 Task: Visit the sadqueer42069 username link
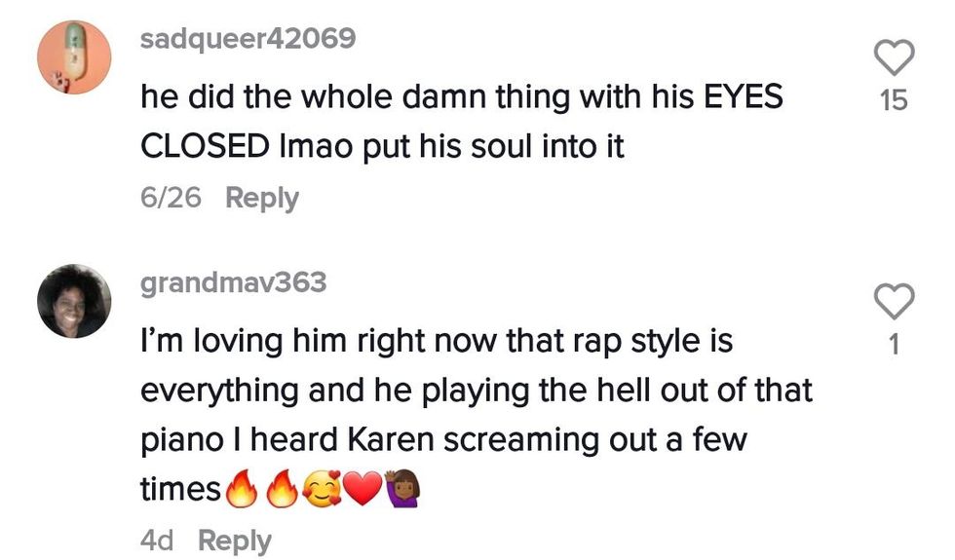click(248, 40)
